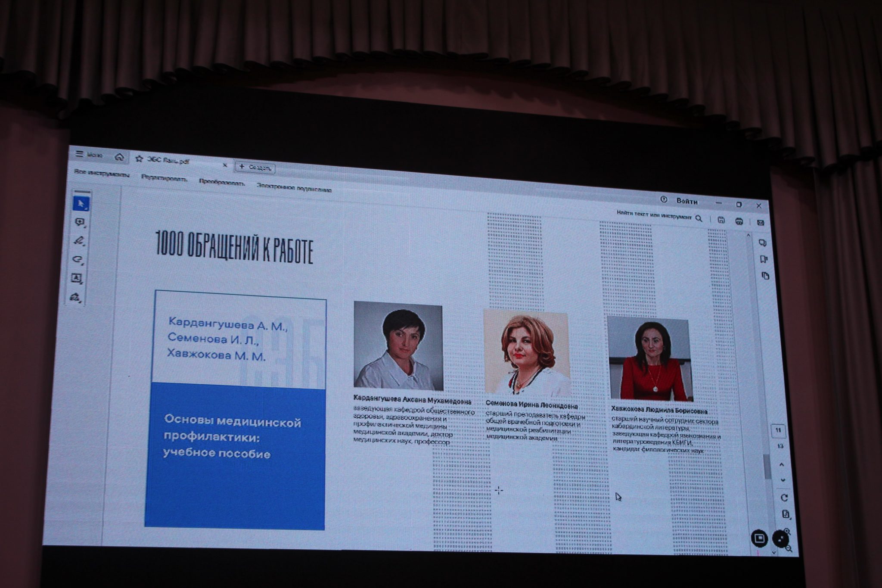Share the document via envelope icon
The width and height of the screenshot is (882, 588).
tap(760, 223)
